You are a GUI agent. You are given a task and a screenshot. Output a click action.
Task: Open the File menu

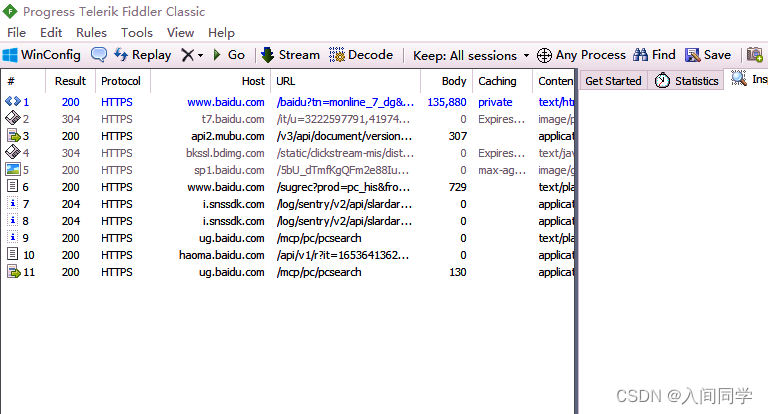click(16, 33)
